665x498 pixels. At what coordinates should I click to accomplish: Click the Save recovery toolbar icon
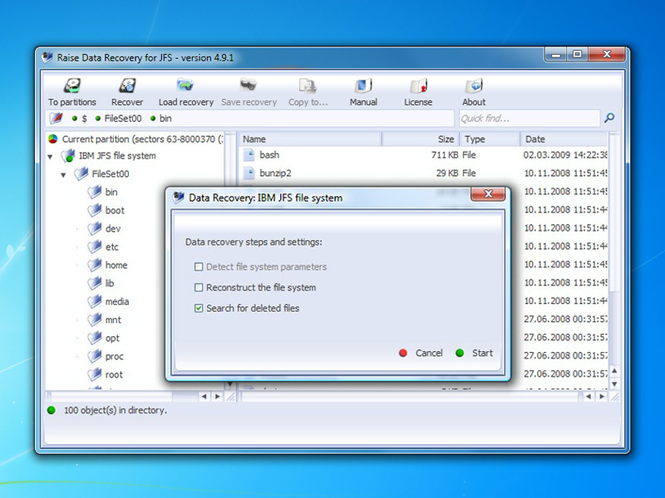coord(249,85)
